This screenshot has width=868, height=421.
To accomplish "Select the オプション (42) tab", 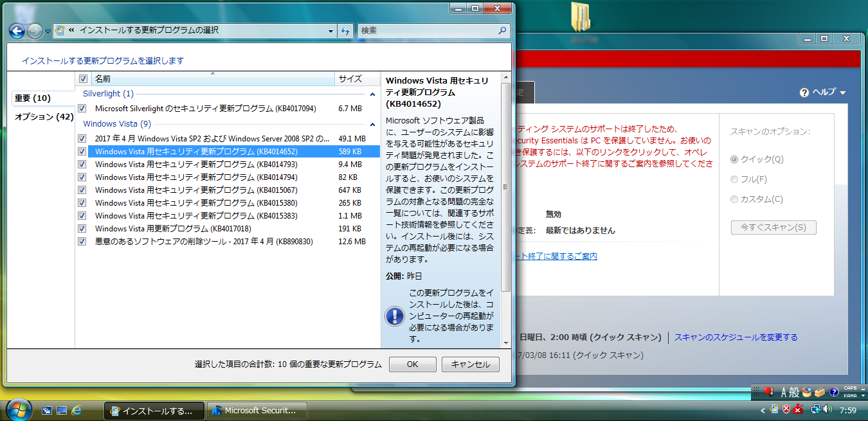I will click(44, 116).
